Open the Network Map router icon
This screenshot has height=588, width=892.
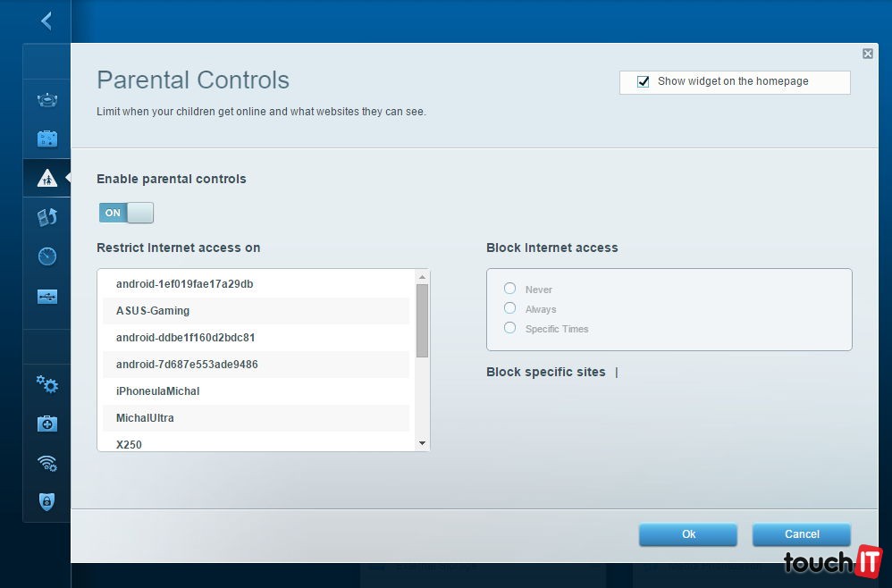(x=47, y=100)
